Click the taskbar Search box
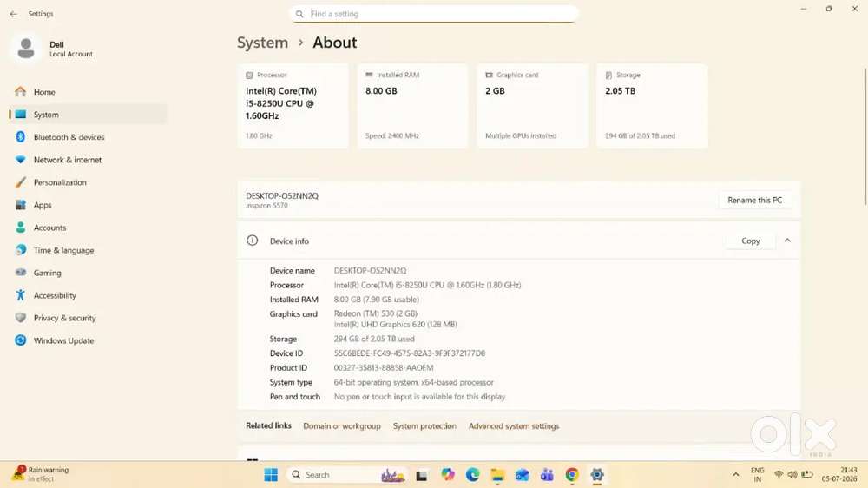 (347, 475)
